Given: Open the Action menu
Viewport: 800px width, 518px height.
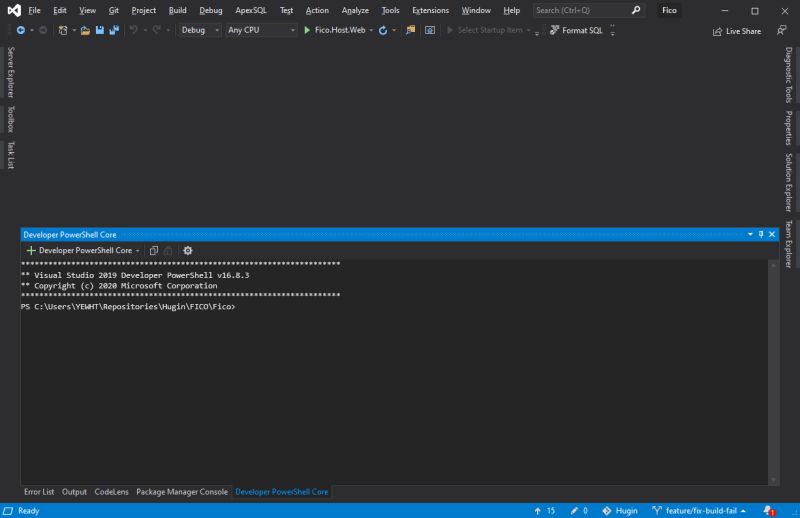Looking at the screenshot, I should coord(317,10).
